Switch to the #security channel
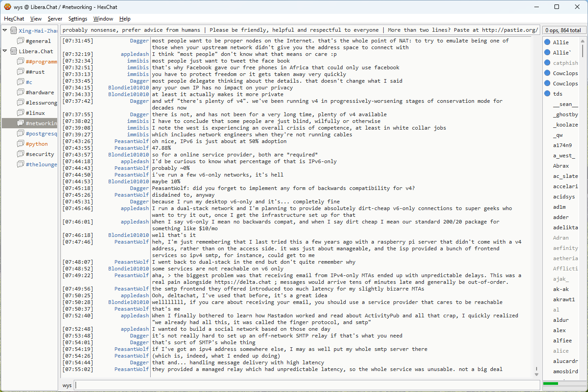This screenshot has height=392, width=588. (x=40, y=154)
